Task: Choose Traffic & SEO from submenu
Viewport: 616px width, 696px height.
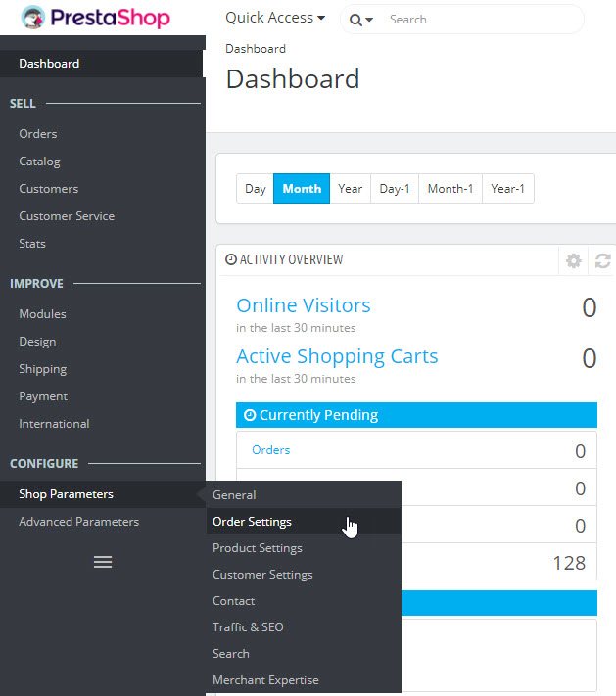Action: [x=248, y=627]
